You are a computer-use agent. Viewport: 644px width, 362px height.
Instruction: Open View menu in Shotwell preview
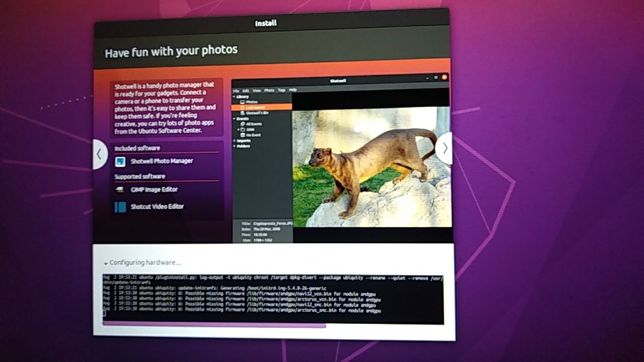pyautogui.click(x=257, y=90)
